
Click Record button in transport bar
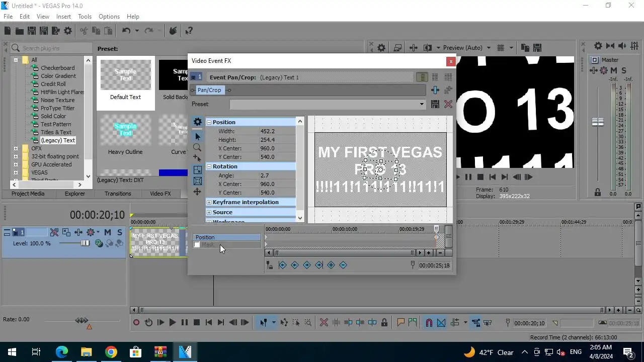point(136,323)
